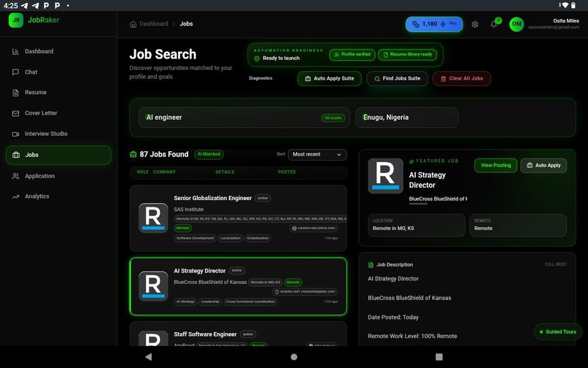The image size is (588, 368).
Task: Go to Dashboard breadcrumb link
Action: click(x=154, y=23)
